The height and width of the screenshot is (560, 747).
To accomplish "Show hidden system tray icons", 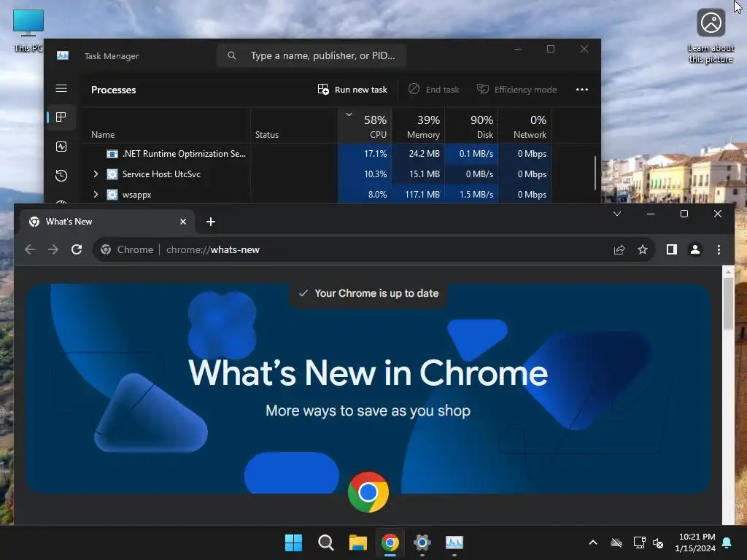I will (x=593, y=542).
